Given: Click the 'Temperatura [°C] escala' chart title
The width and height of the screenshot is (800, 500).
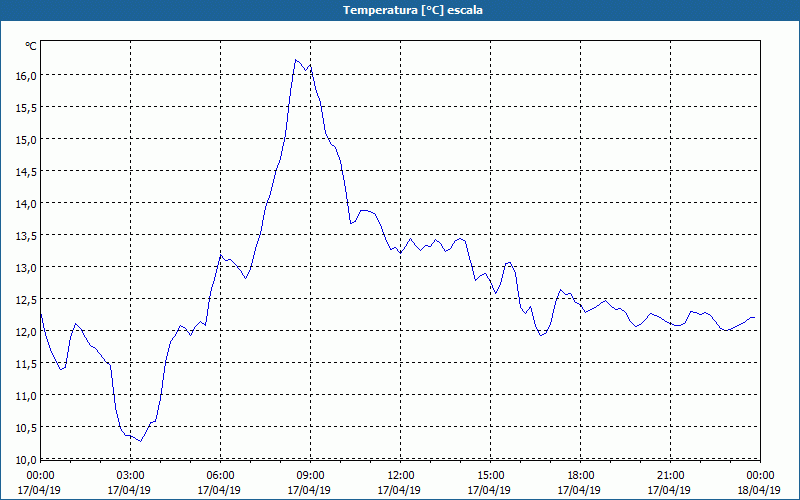Looking at the screenshot, I should click(413, 10).
